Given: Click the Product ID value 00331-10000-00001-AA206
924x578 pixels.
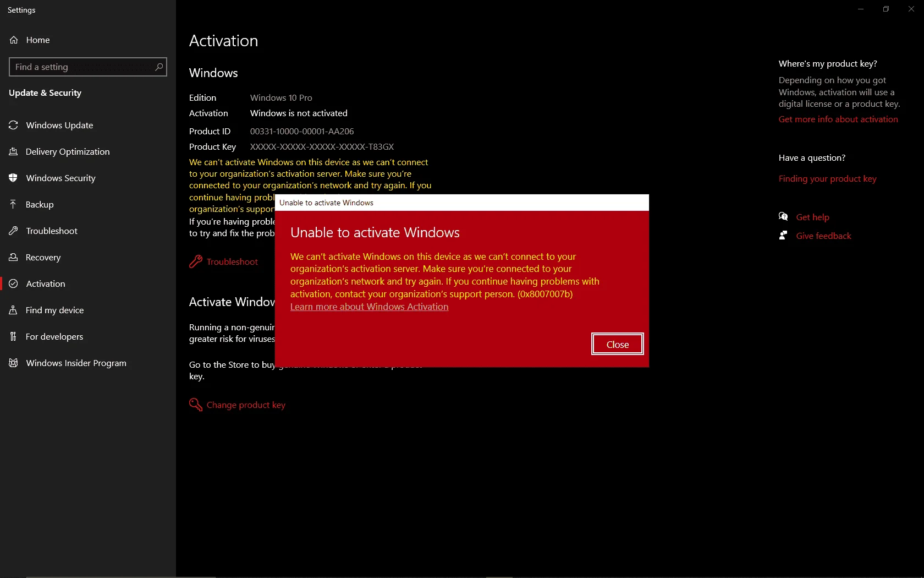Looking at the screenshot, I should 302,132.
